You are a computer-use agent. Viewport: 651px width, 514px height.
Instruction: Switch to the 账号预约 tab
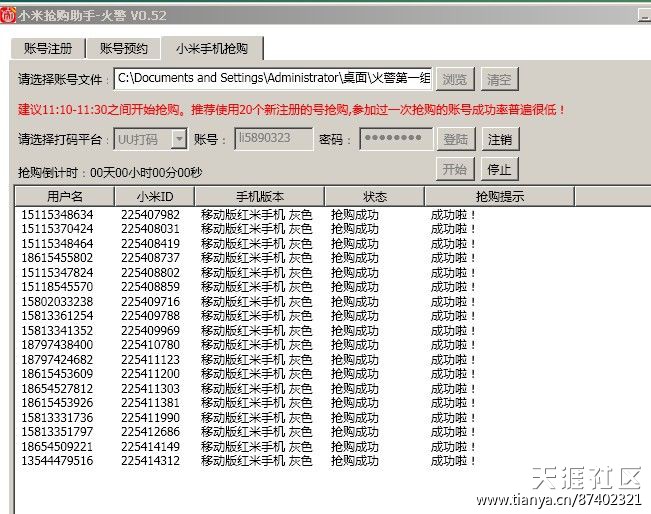(x=123, y=49)
